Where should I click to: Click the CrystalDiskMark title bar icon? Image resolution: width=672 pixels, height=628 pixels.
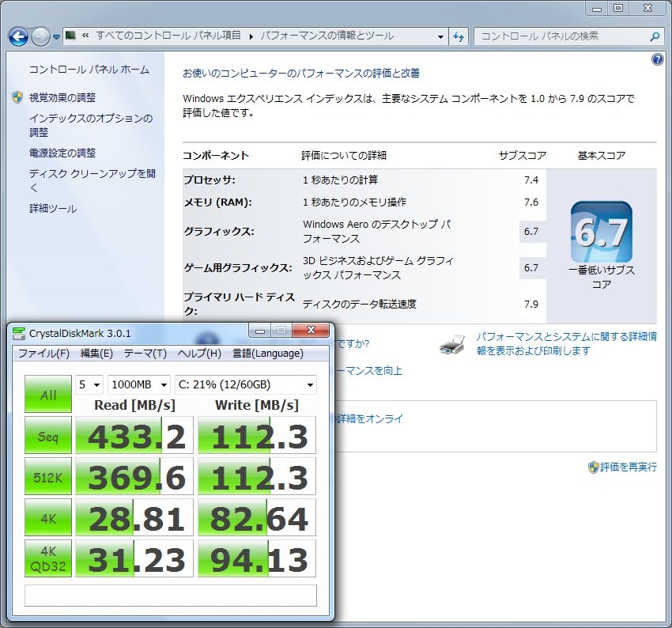pos(18,331)
